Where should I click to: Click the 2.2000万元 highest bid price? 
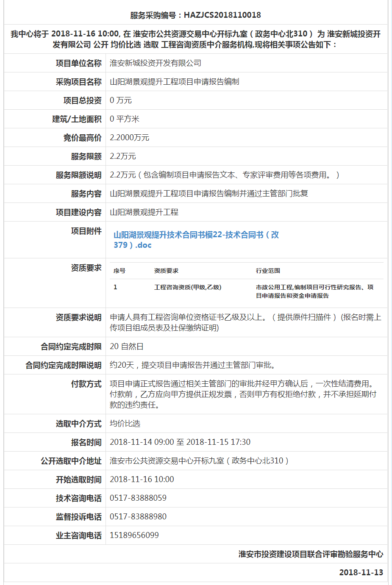(x=130, y=138)
